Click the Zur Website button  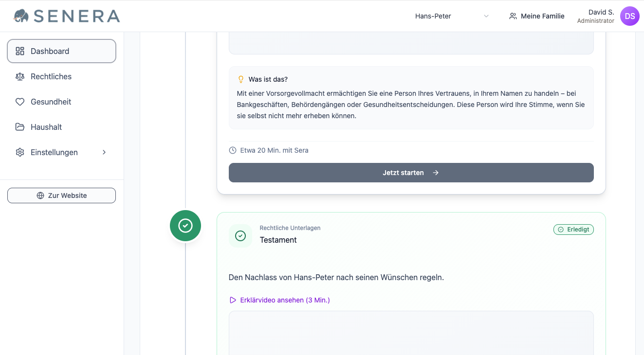(61, 195)
